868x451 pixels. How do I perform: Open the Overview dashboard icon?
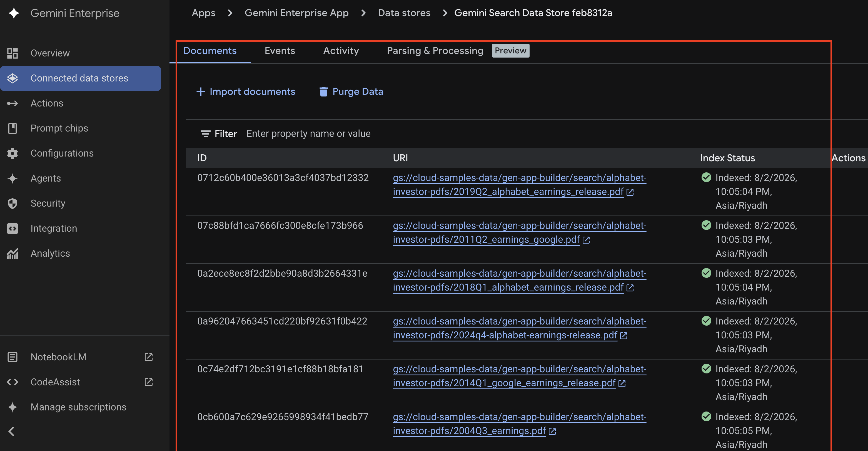coord(13,53)
